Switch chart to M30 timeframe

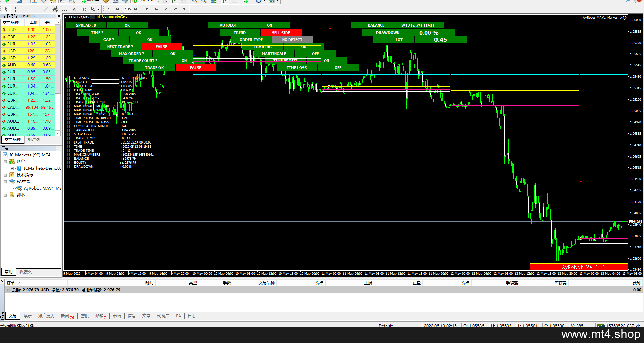tap(137, 9)
